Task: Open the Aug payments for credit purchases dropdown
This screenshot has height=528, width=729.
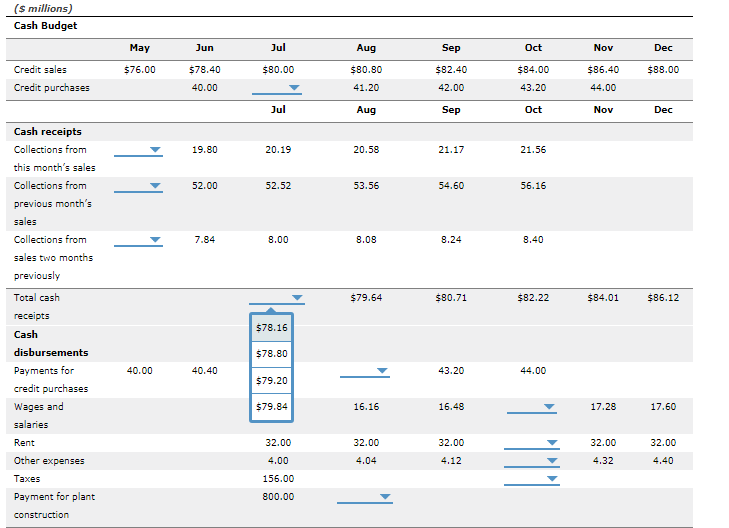Action: (365, 371)
